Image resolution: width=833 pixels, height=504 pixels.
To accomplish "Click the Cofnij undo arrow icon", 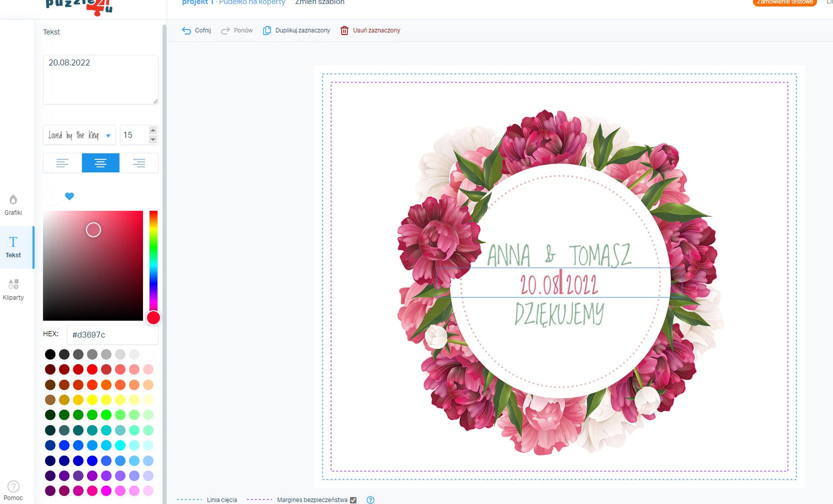I will click(x=186, y=31).
